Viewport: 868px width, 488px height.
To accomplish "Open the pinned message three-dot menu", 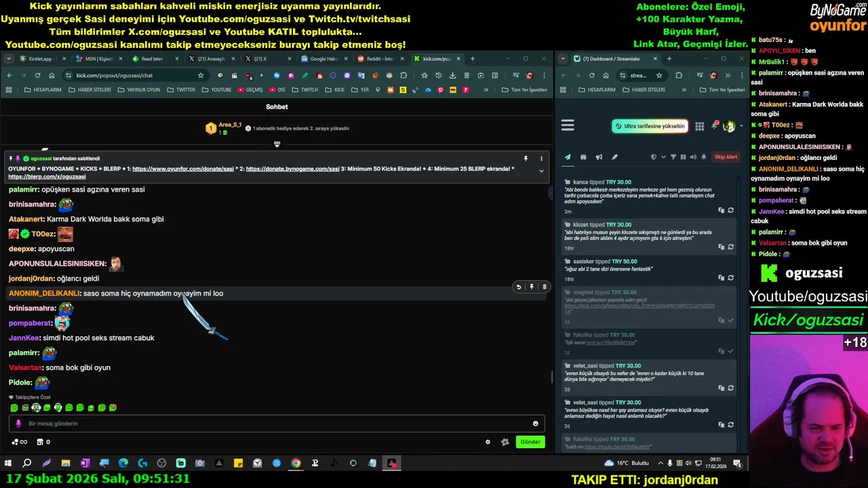I will click(541, 159).
